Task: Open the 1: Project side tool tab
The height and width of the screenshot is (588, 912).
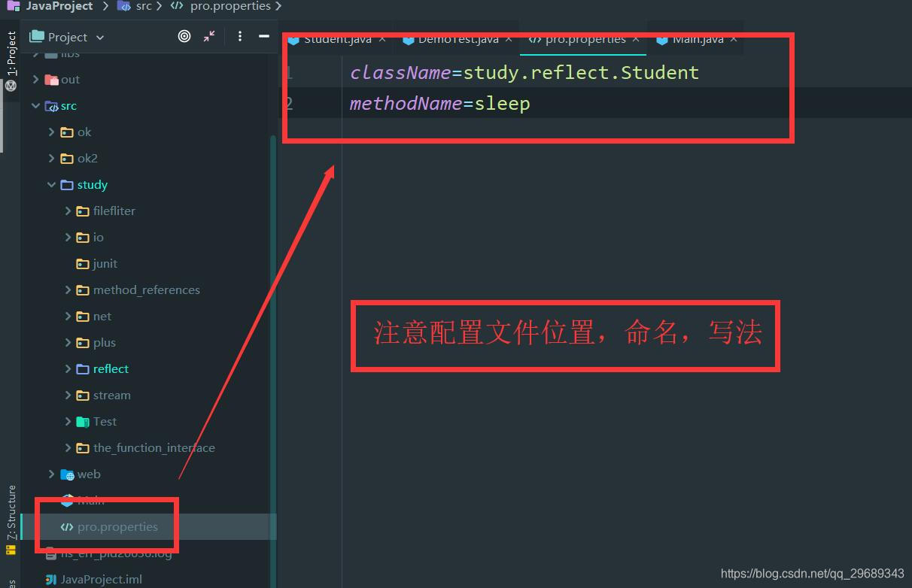Action: click(11, 53)
